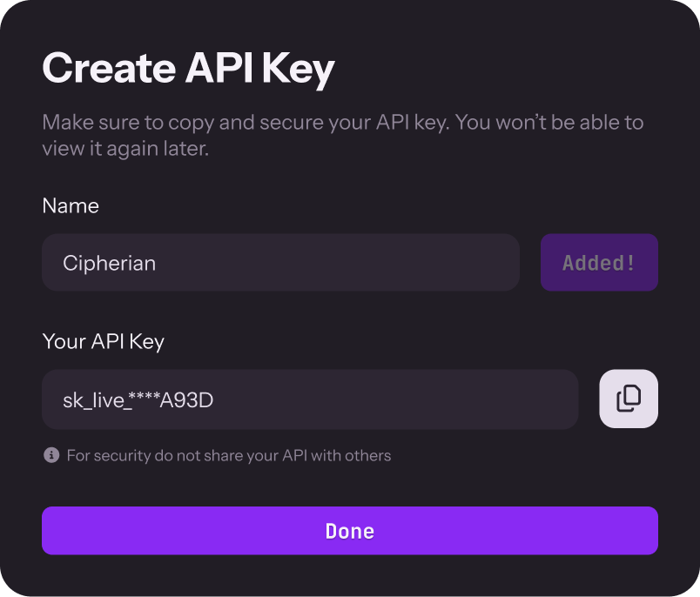700x597 pixels.
Task: Click inside the Name input field
Action: [x=280, y=262]
